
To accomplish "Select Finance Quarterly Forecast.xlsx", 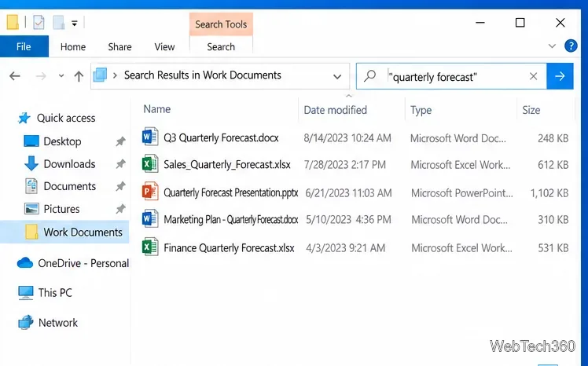I will click(x=229, y=248).
